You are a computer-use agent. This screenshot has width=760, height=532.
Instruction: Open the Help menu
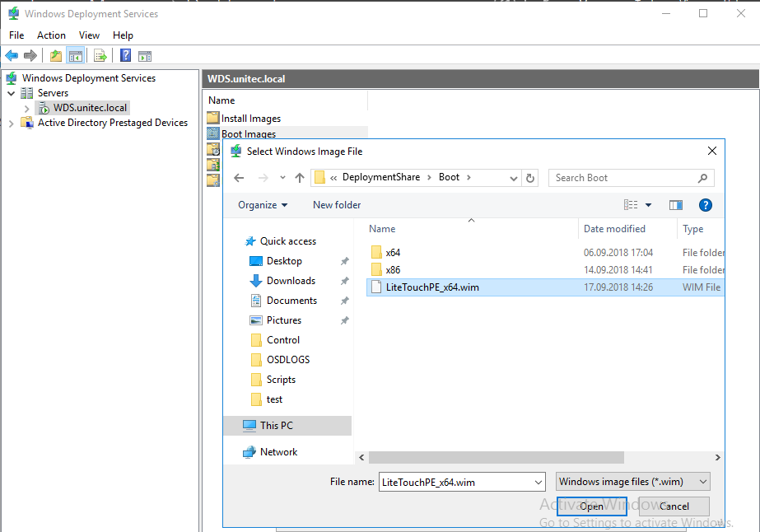click(123, 35)
